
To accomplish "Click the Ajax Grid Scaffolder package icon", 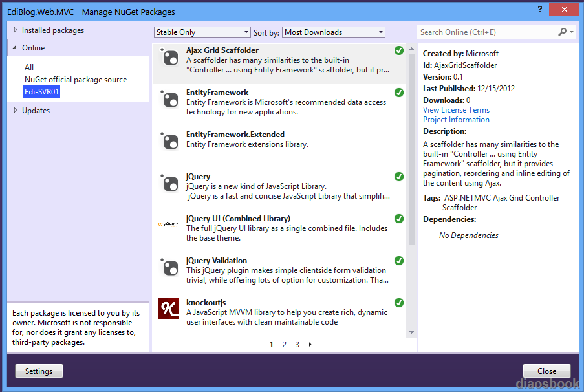I will pos(169,58).
